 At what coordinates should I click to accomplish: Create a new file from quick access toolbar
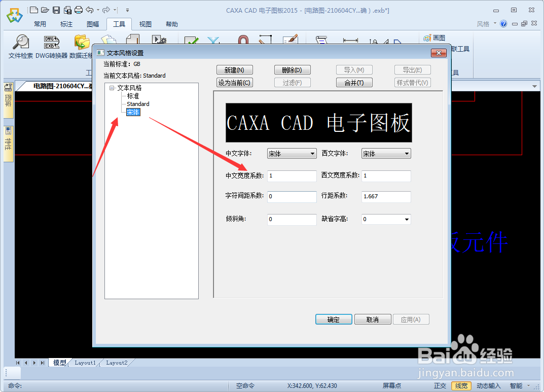point(33,10)
